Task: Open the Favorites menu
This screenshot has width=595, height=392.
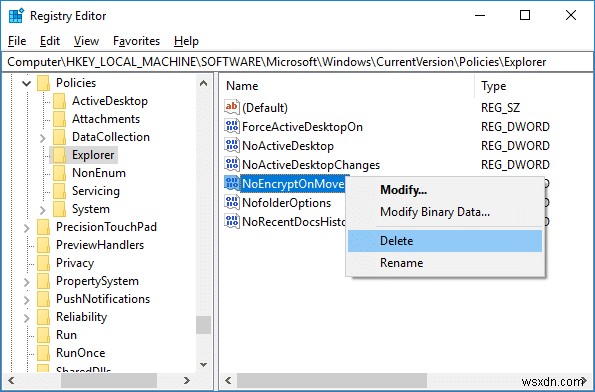Action: click(137, 41)
